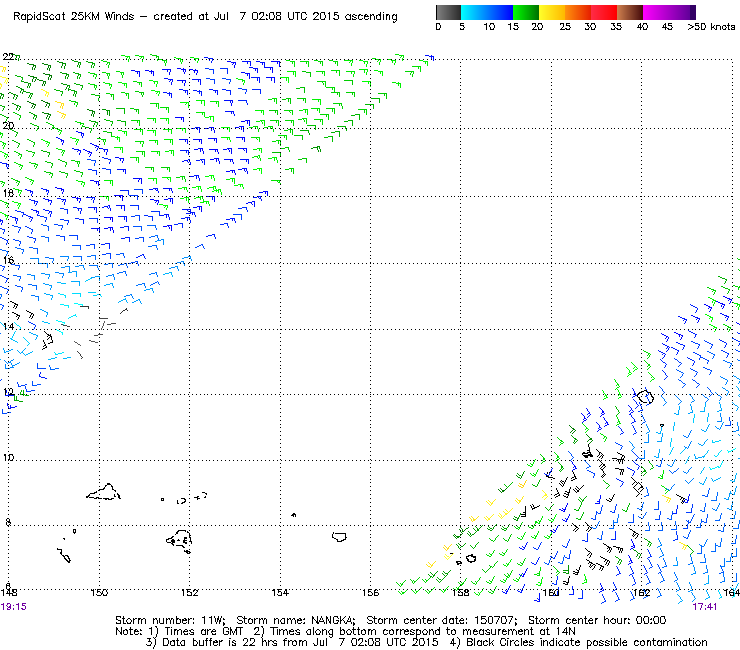Click 'Black Circles indicate possible contamination' note
Screen dimensions: 740x650
tap(587, 642)
